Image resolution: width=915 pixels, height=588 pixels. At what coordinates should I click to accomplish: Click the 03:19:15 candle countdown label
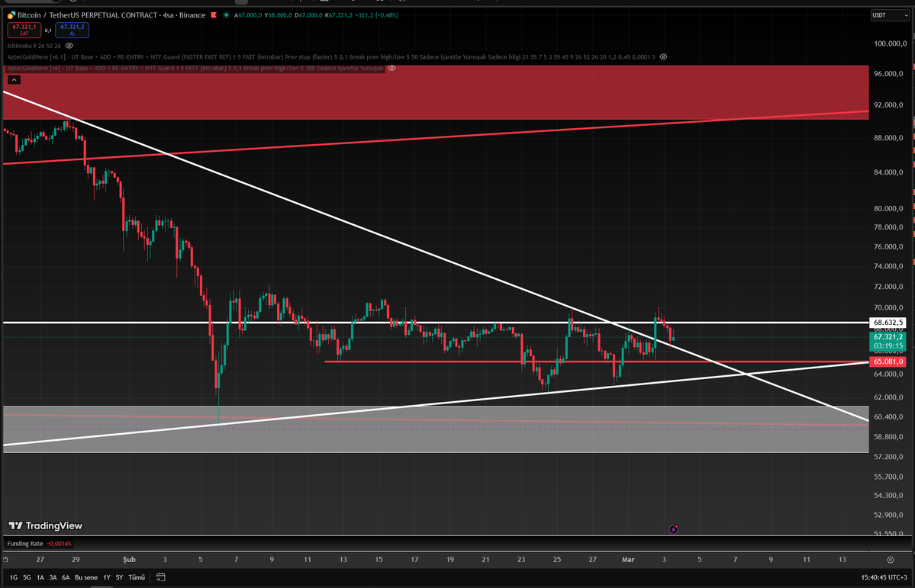click(888, 346)
